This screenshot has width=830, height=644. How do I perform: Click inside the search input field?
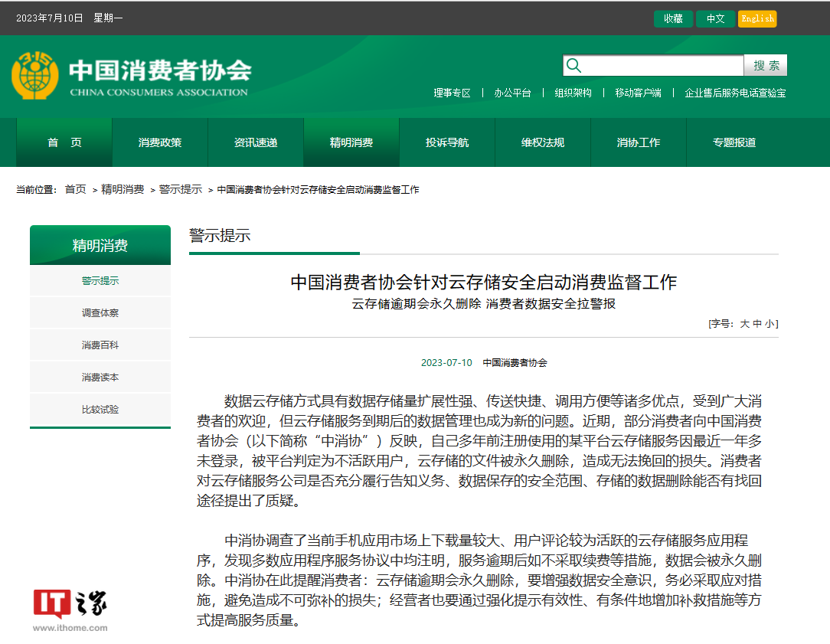click(x=658, y=65)
